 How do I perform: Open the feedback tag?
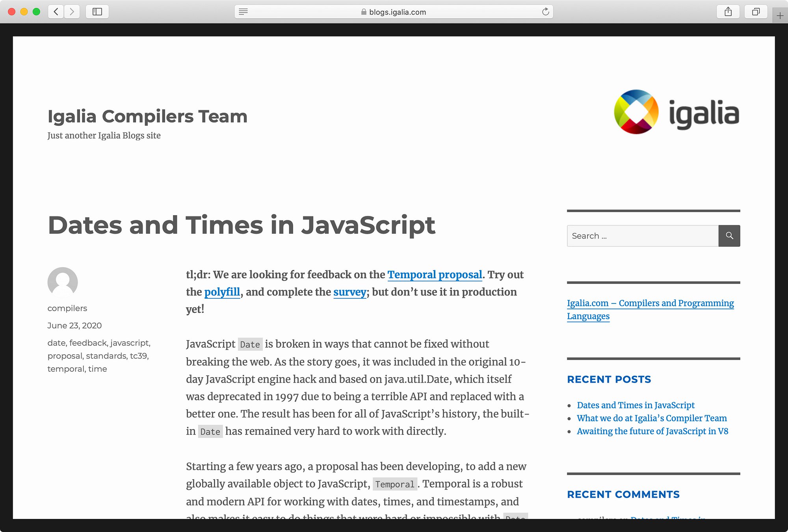(x=88, y=343)
